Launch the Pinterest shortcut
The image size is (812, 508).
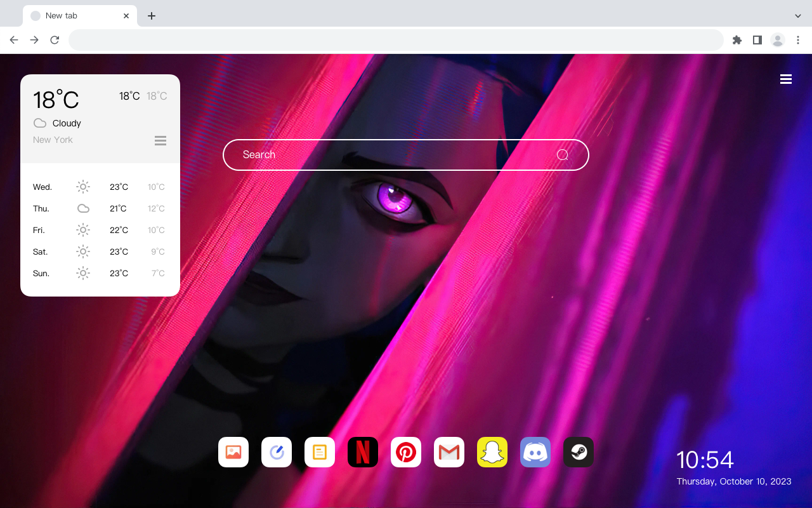click(406, 452)
